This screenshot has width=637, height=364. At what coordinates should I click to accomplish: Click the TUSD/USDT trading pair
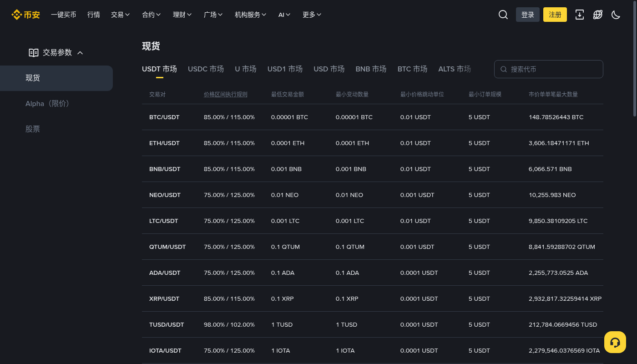click(167, 325)
